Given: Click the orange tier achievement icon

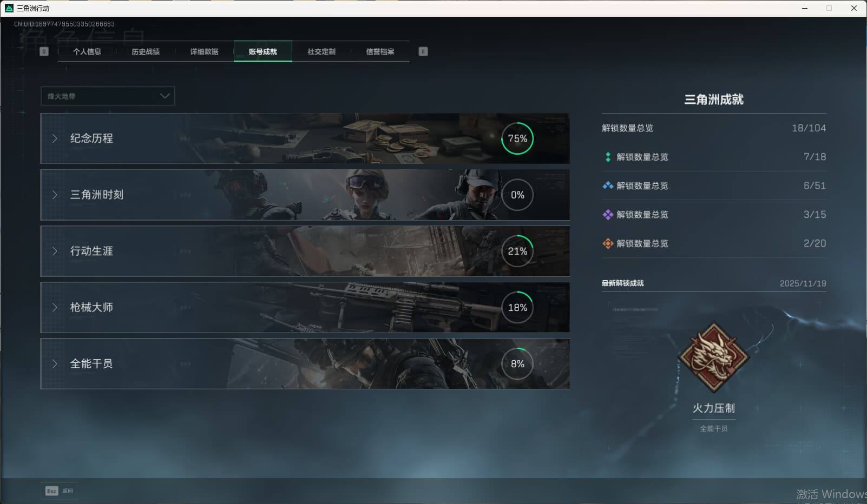Looking at the screenshot, I should [608, 243].
